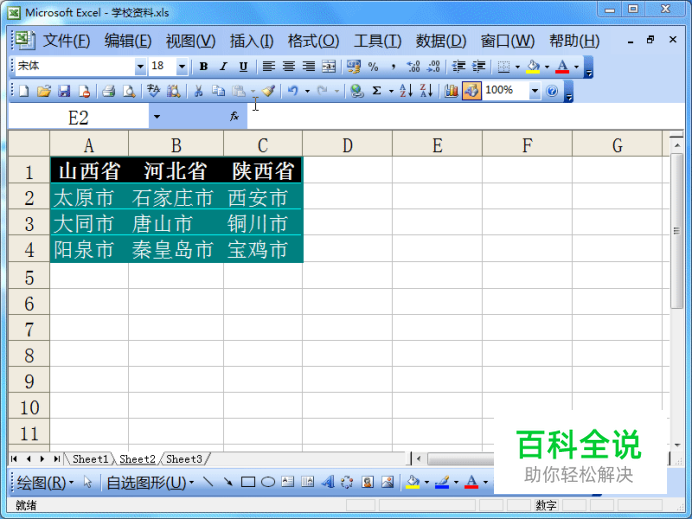Toggle Underline formatting
692x519 pixels.
[243, 67]
